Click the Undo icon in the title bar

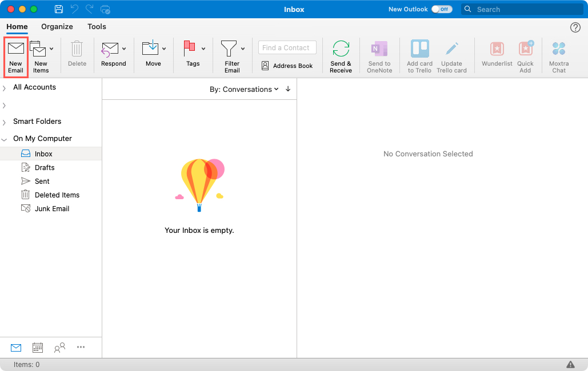pos(74,9)
